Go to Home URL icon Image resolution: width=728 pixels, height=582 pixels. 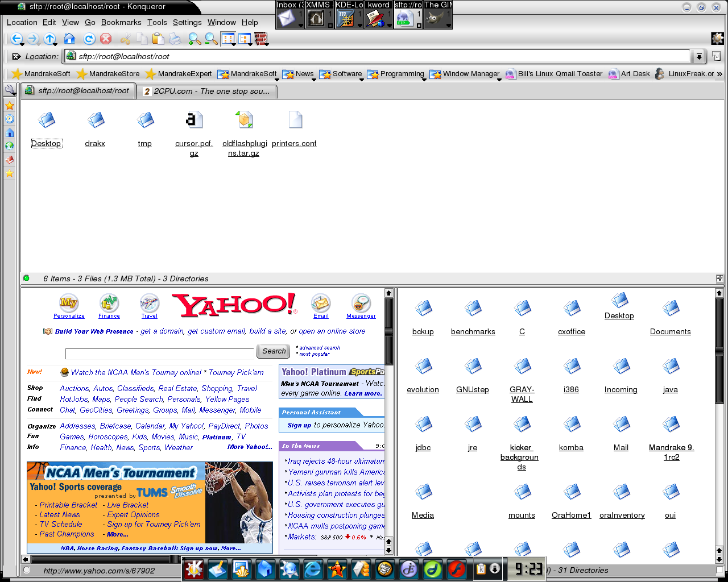[x=69, y=39]
